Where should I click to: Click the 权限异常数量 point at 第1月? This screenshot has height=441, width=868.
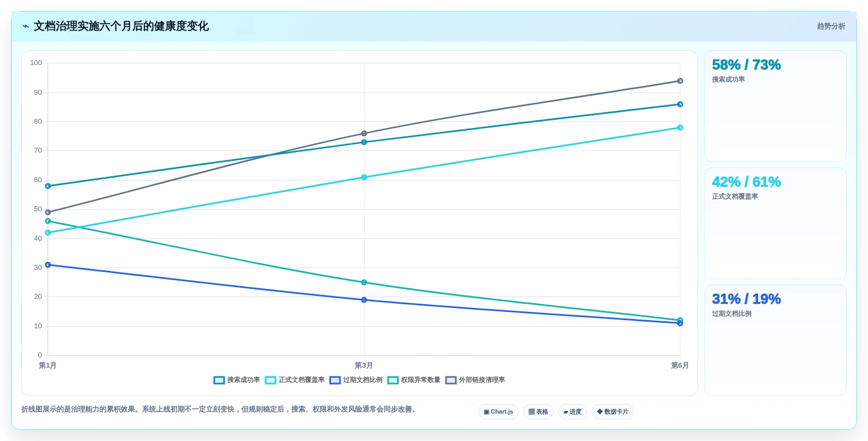[48, 221]
